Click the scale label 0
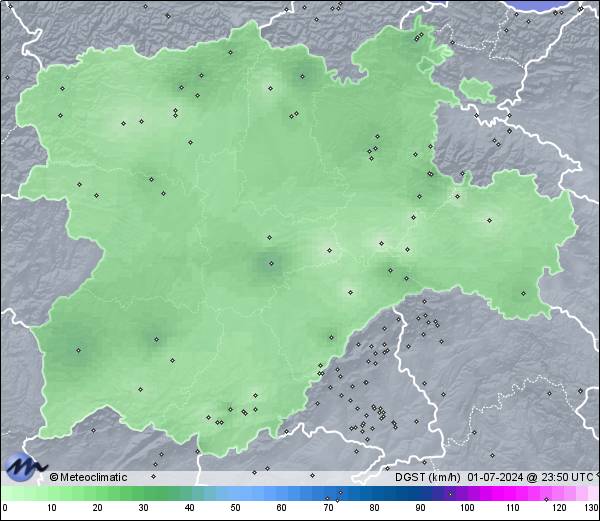Image resolution: width=600 pixels, height=521 pixels. [5, 508]
